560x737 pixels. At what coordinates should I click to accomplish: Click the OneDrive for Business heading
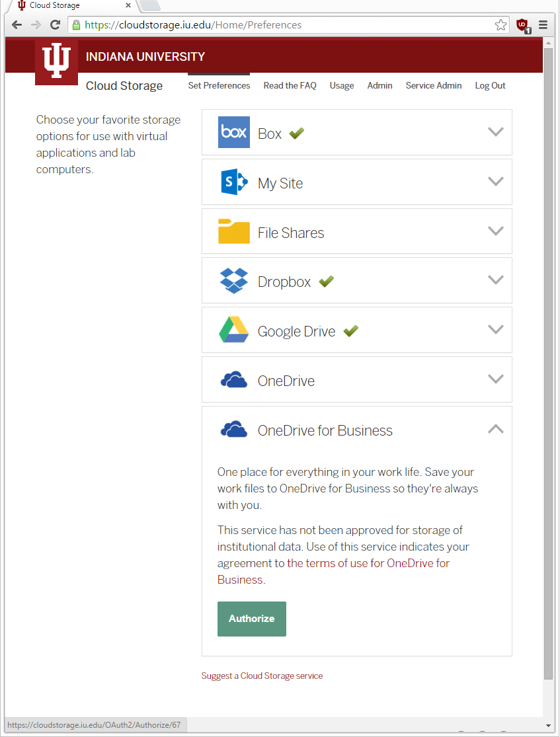pyautogui.click(x=325, y=430)
